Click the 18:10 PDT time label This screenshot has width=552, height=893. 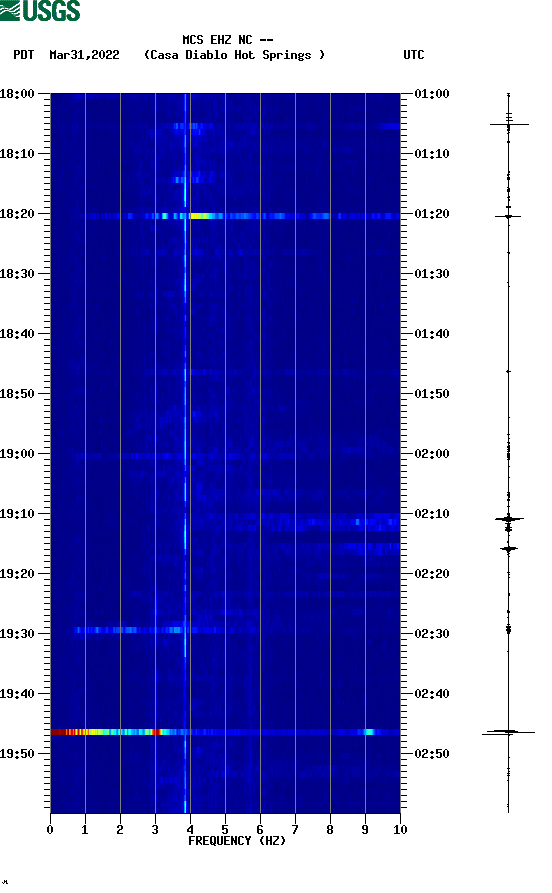(17, 154)
